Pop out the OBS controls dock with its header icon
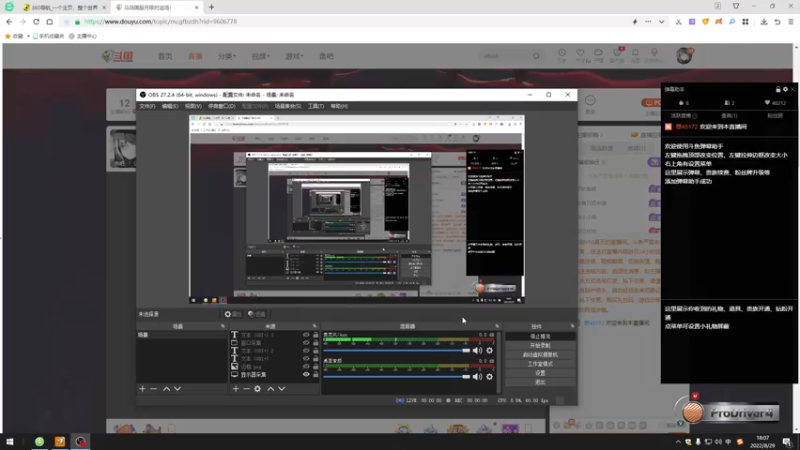The height and width of the screenshot is (450, 800). tap(572, 326)
